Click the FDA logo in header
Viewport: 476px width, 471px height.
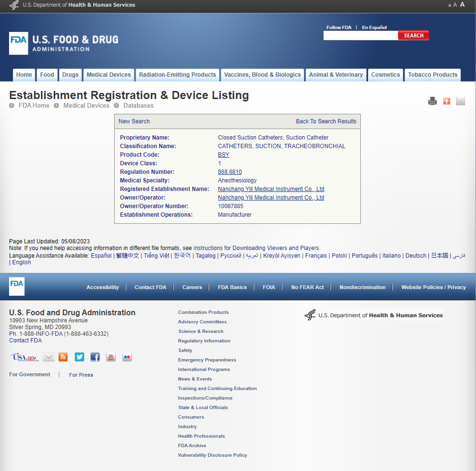click(64, 43)
